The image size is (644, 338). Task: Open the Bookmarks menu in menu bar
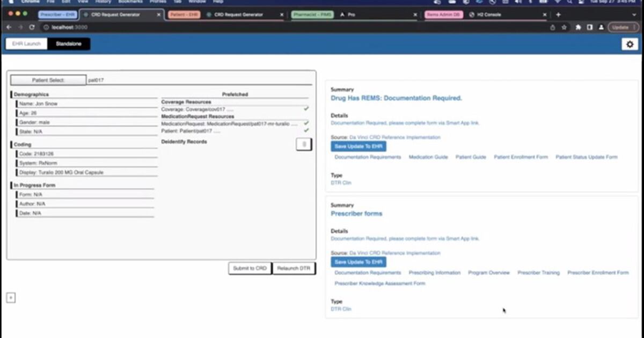(x=130, y=2)
